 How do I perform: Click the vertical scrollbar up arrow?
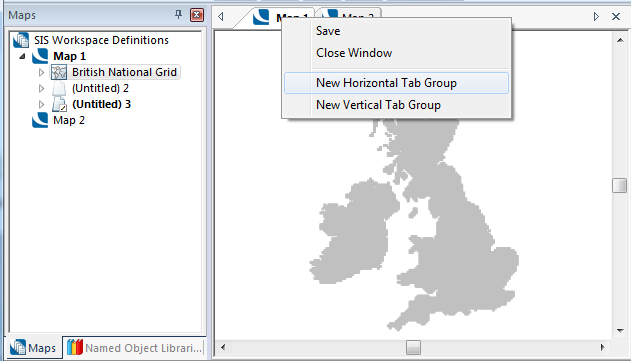[620, 40]
